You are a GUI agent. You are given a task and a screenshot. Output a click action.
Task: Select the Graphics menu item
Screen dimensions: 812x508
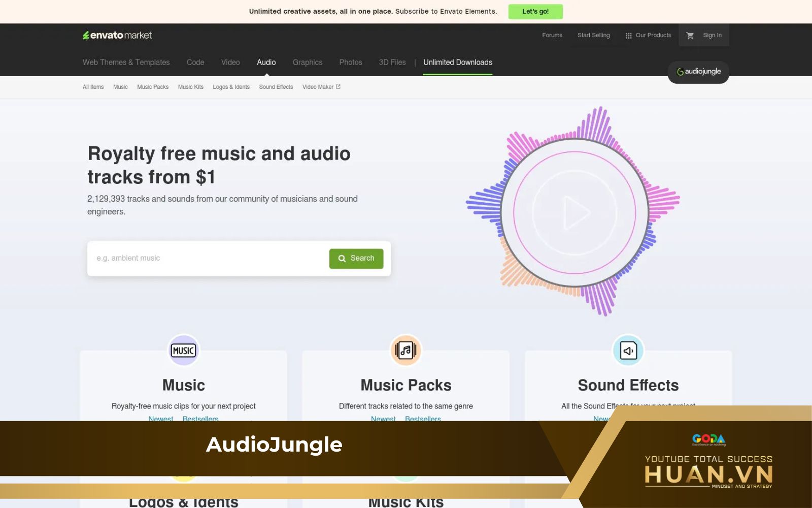[x=308, y=62]
